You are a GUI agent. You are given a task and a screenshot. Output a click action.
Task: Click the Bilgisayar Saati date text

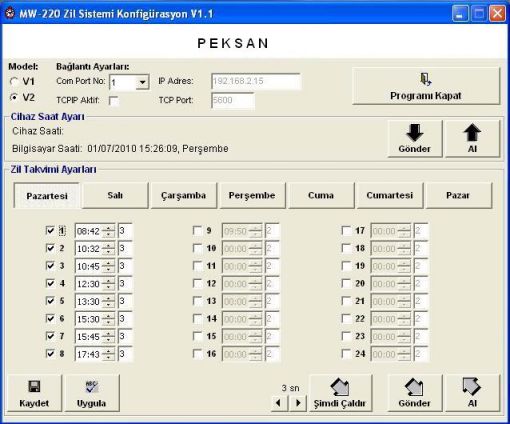pyautogui.click(x=158, y=148)
